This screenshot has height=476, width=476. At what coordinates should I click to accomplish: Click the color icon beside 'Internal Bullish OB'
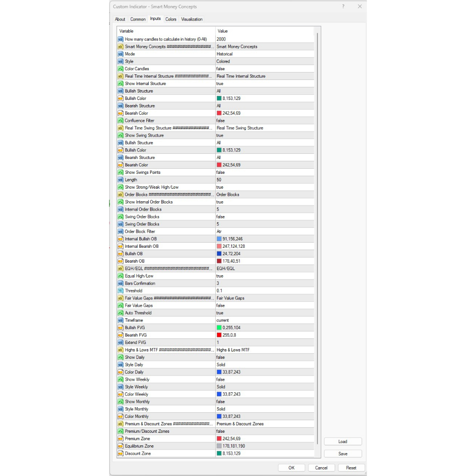tap(120, 239)
